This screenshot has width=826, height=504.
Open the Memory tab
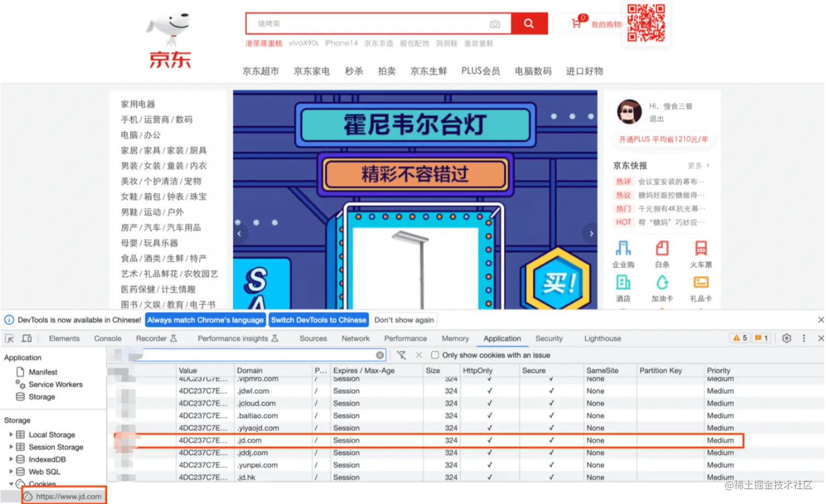455,339
